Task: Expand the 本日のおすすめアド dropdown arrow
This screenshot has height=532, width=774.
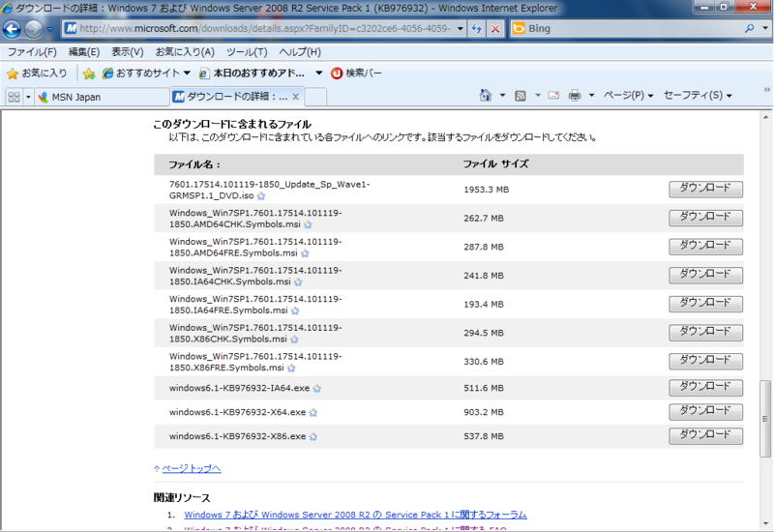Action: tap(319, 74)
